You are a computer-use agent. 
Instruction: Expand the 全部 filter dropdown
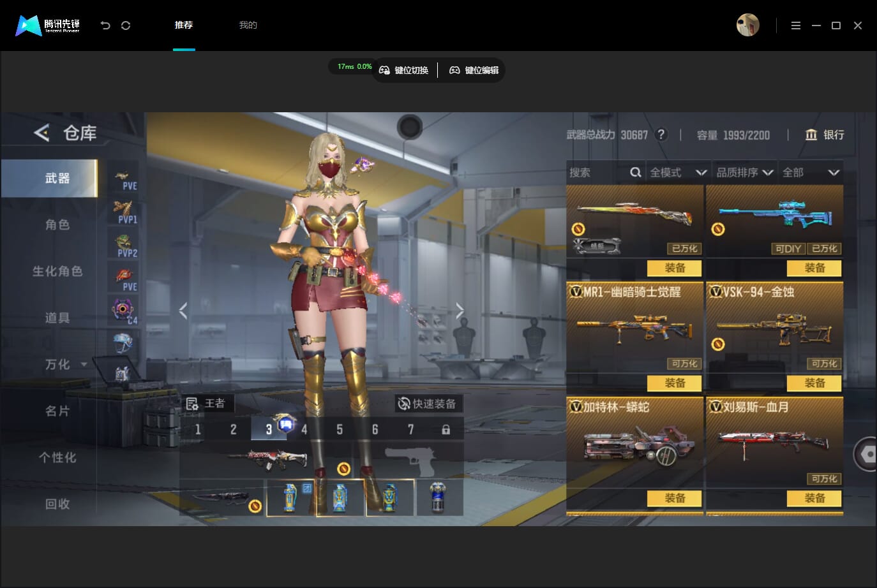[x=811, y=172]
